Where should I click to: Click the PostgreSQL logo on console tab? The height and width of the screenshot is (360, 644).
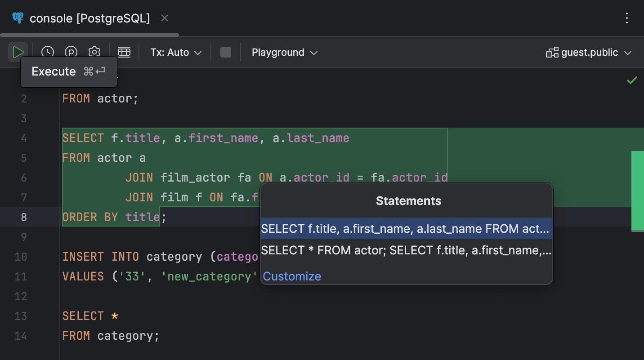[17, 18]
